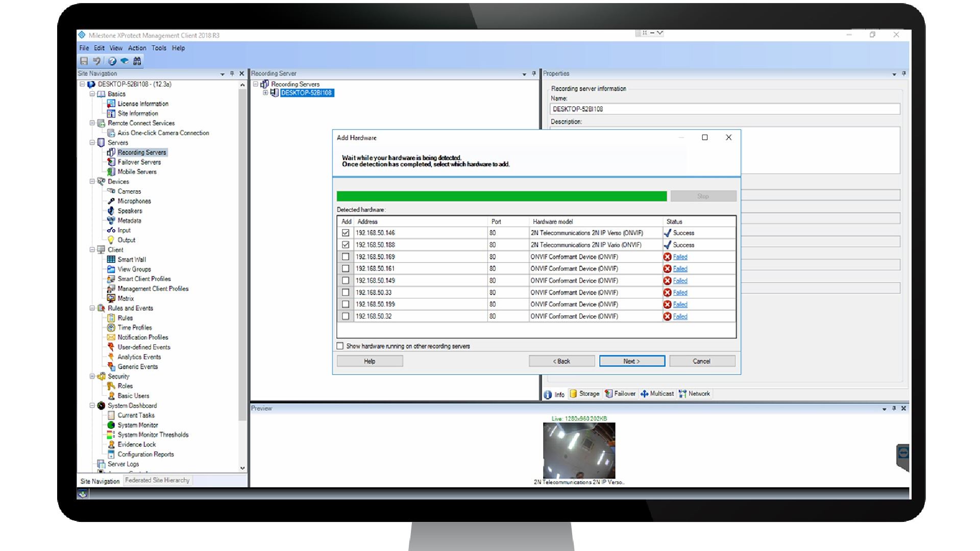This screenshot has width=980, height=551.
Task: Collapse the Rules and Events node
Action: pyautogui.click(x=92, y=308)
